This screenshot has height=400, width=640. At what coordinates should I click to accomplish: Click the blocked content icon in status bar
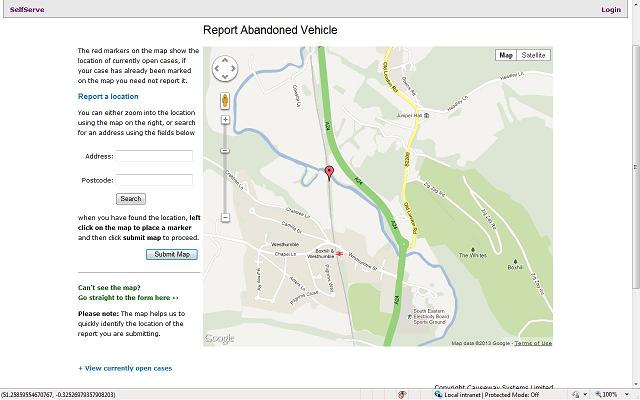[402, 394]
